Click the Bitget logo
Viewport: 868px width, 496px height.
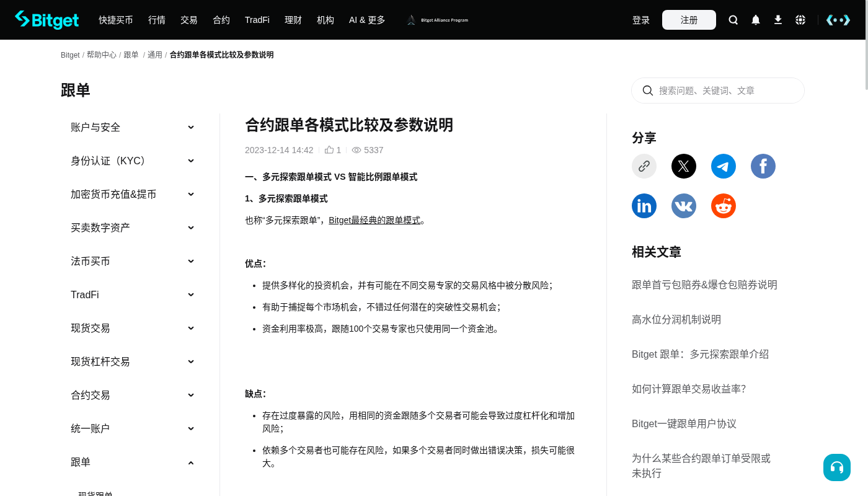(47, 20)
